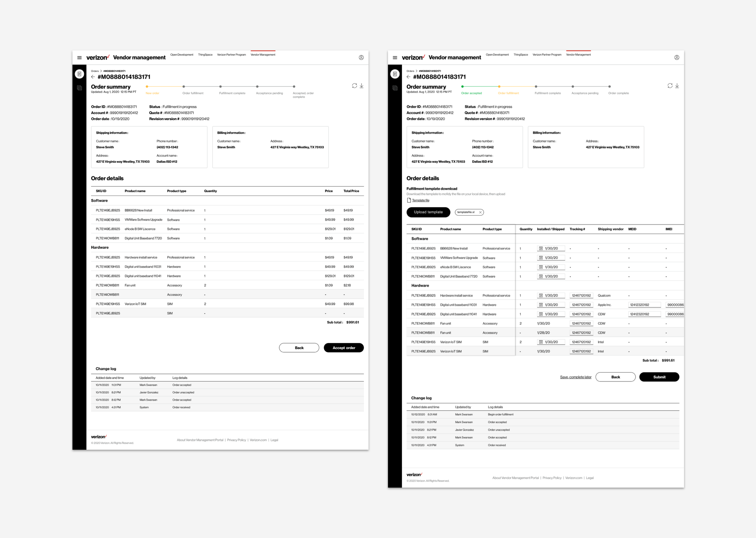Open calendar icon in Digital unit baseband 11031 row

pyautogui.click(x=541, y=305)
